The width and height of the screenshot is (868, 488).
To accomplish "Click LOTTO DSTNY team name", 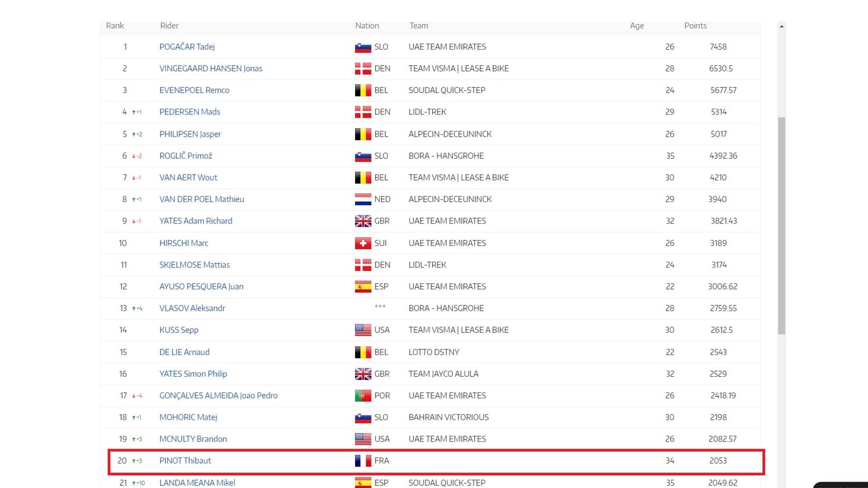I will pyautogui.click(x=434, y=352).
